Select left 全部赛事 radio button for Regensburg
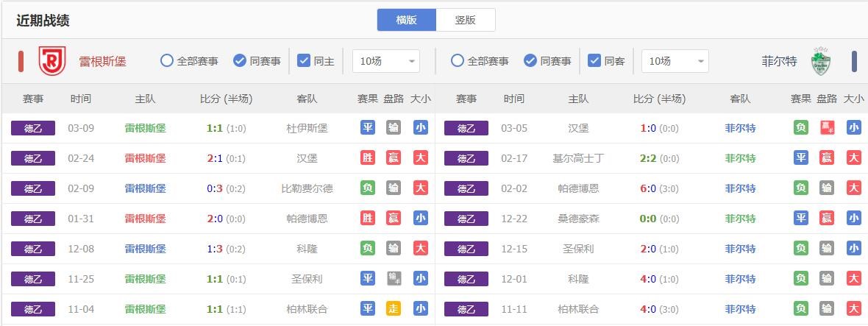The height and width of the screenshot is (326, 868). click(167, 61)
